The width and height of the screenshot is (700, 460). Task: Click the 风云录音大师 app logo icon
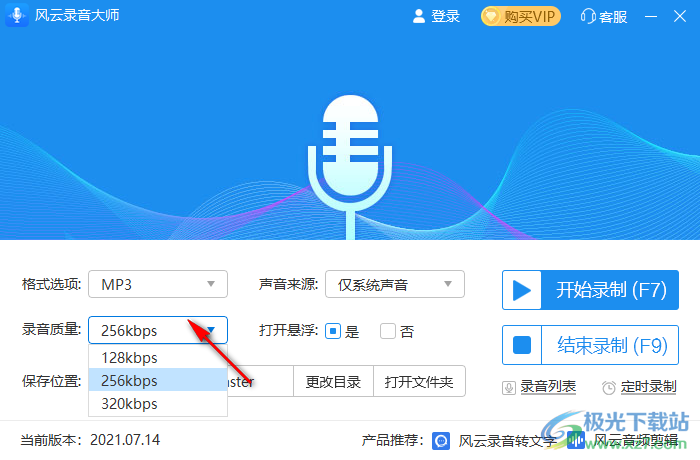(x=17, y=15)
